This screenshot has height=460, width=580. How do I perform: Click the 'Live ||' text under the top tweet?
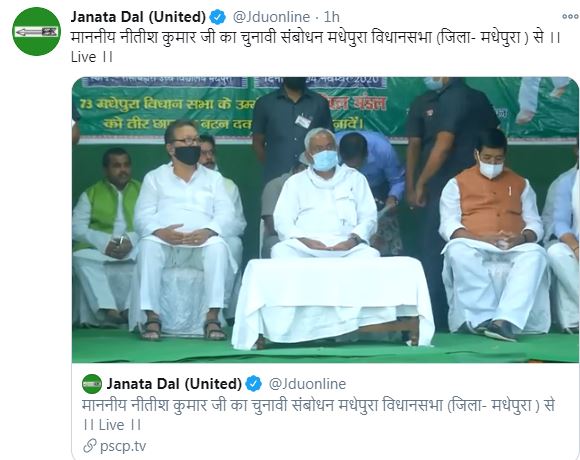pyautogui.click(x=92, y=57)
